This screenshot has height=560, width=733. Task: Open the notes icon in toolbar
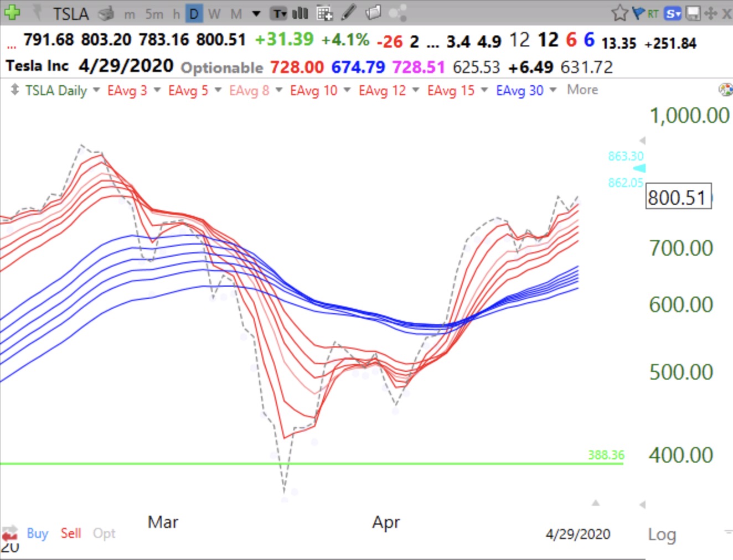374,12
